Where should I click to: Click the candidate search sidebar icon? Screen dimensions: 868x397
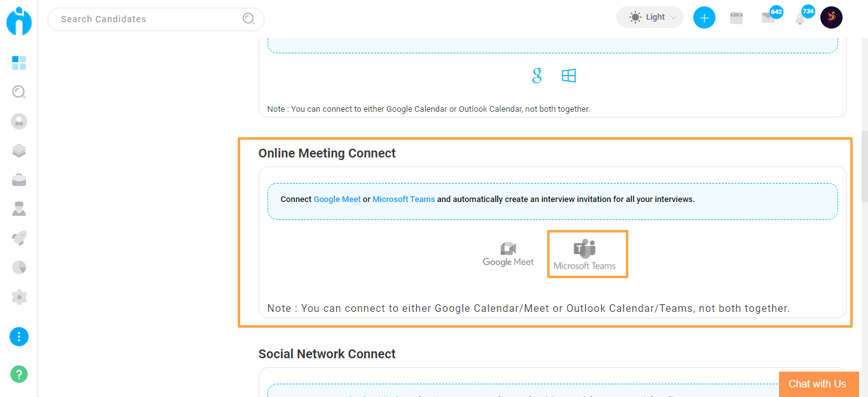click(19, 92)
